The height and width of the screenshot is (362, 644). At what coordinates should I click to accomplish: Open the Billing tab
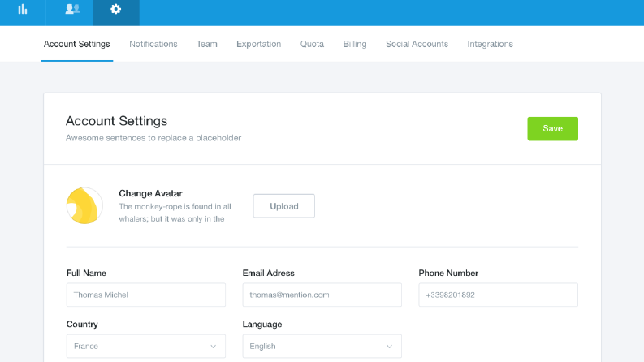(x=355, y=44)
